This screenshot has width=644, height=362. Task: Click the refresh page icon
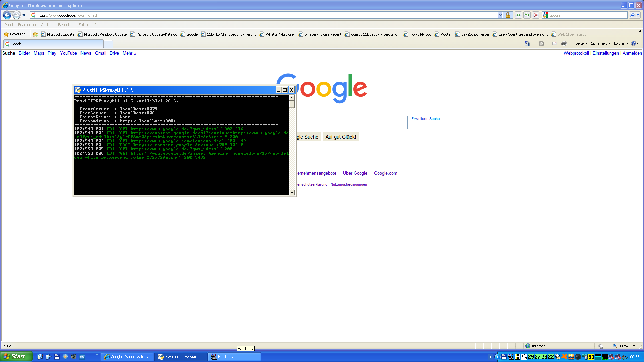(x=527, y=15)
